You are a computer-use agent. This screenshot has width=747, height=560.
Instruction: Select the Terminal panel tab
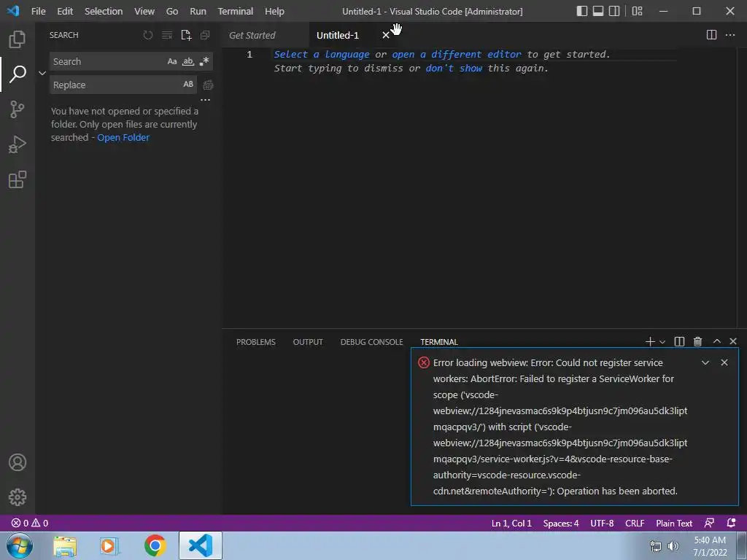[x=438, y=342]
